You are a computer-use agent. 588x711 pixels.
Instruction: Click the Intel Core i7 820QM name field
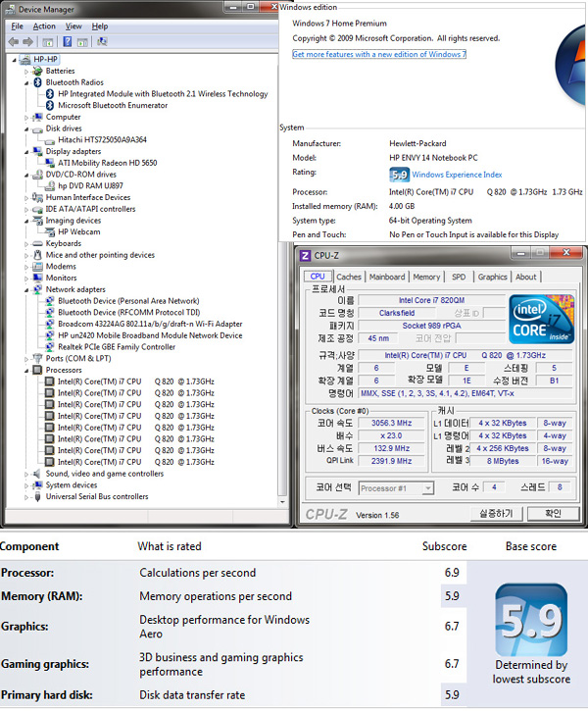[432, 300]
